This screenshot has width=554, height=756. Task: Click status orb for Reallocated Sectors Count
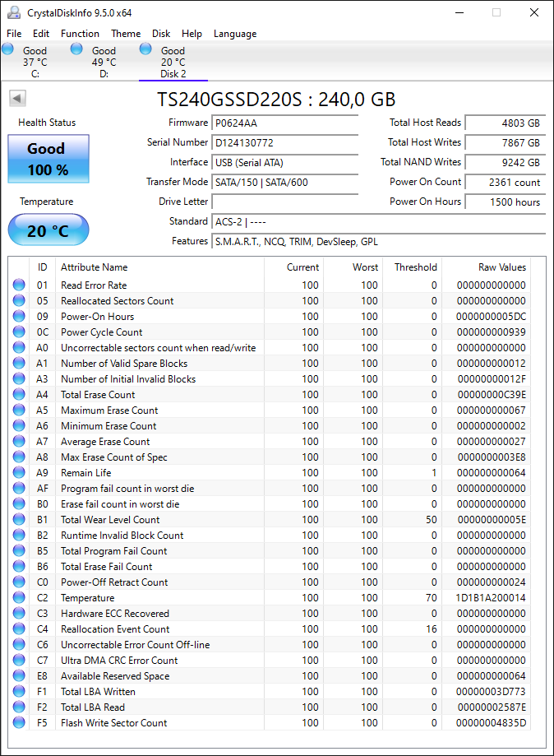[x=19, y=300]
